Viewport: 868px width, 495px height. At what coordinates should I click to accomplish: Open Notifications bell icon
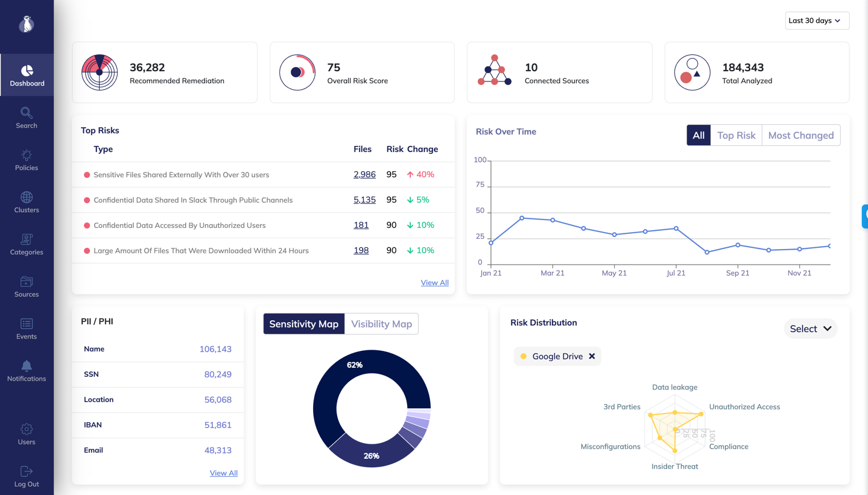coord(27,366)
